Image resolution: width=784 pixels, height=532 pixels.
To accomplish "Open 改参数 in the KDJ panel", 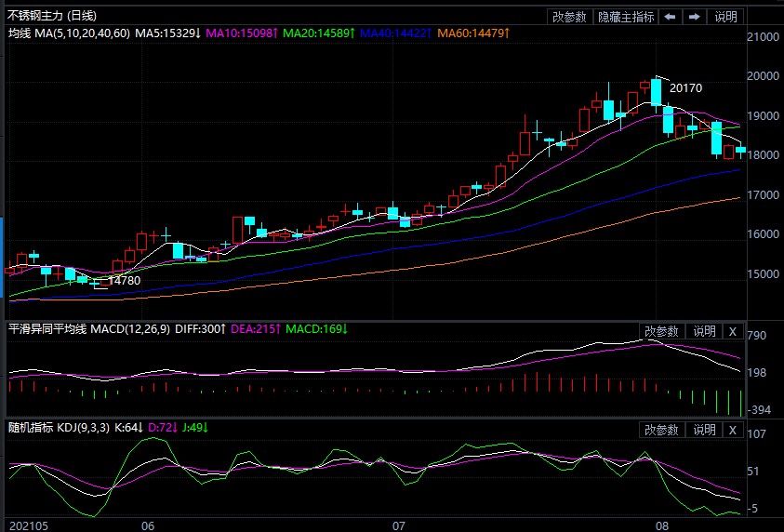I will click(661, 430).
